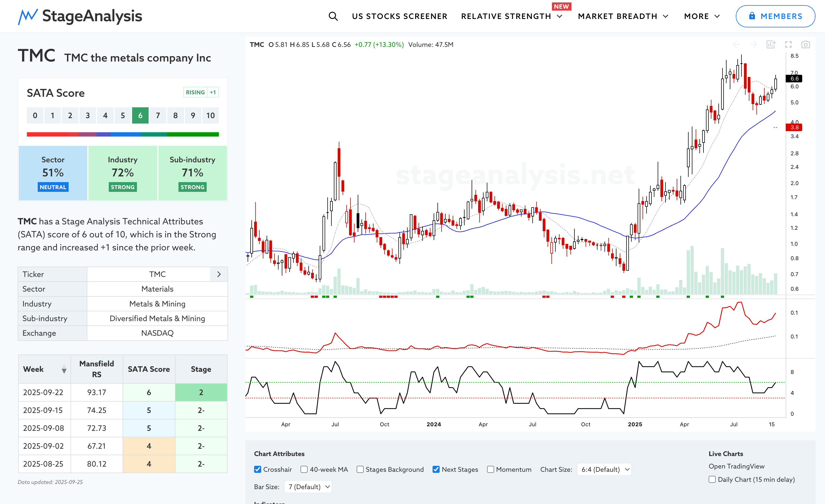
Task: Click the SATA Score column header
Action: coord(149,369)
